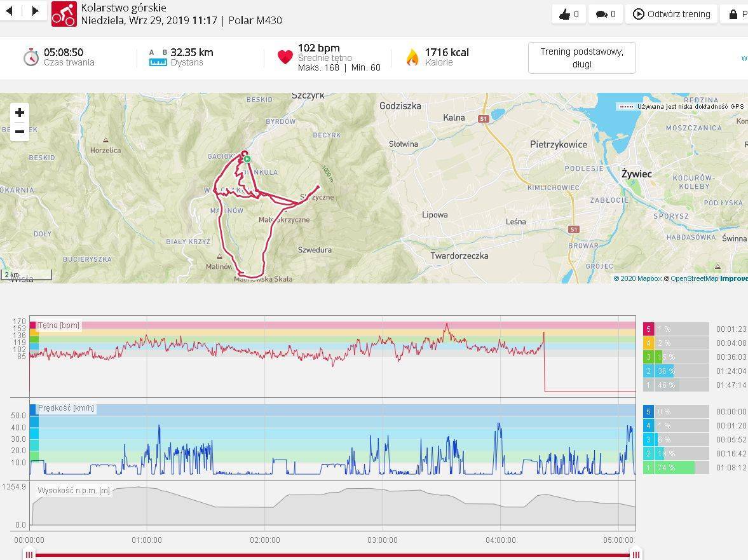Go to the previous training session arrow
The height and width of the screenshot is (560, 748).
tap(10, 11)
